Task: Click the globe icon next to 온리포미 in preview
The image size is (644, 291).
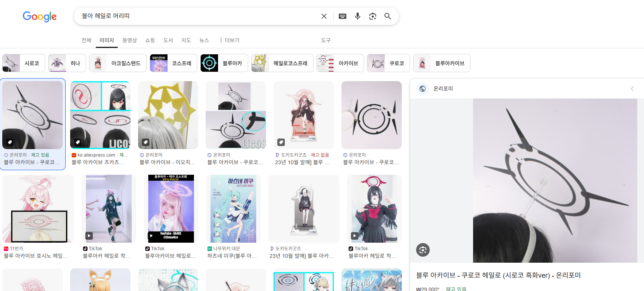Action: tap(423, 89)
